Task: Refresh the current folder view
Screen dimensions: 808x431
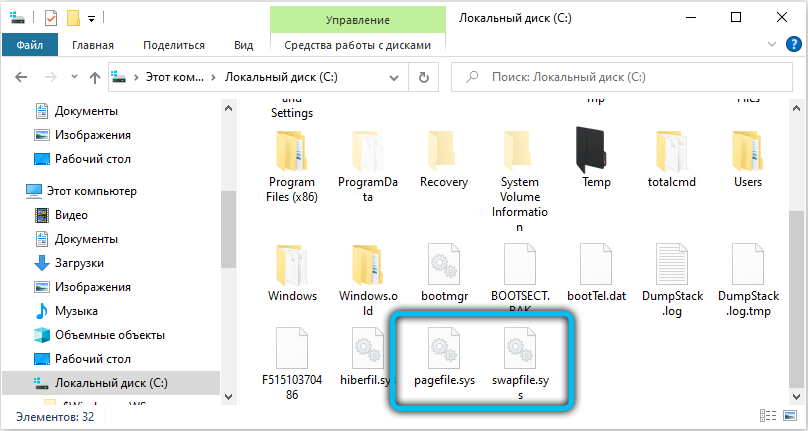Action: pyautogui.click(x=424, y=77)
